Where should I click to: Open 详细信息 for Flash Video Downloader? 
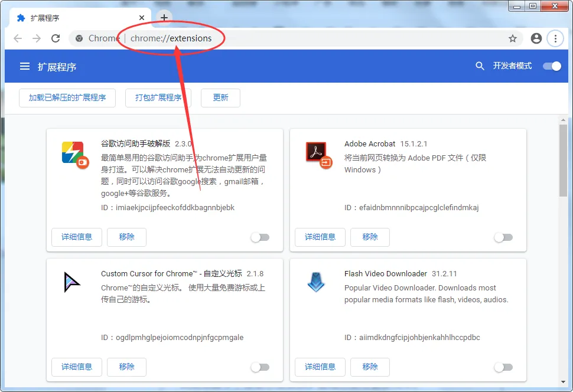coord(320,367)
